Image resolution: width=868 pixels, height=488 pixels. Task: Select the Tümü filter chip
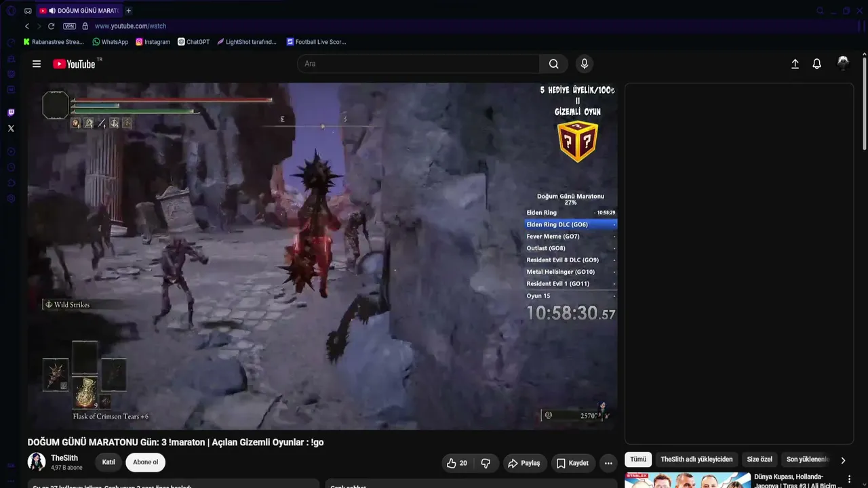(638, 460)
